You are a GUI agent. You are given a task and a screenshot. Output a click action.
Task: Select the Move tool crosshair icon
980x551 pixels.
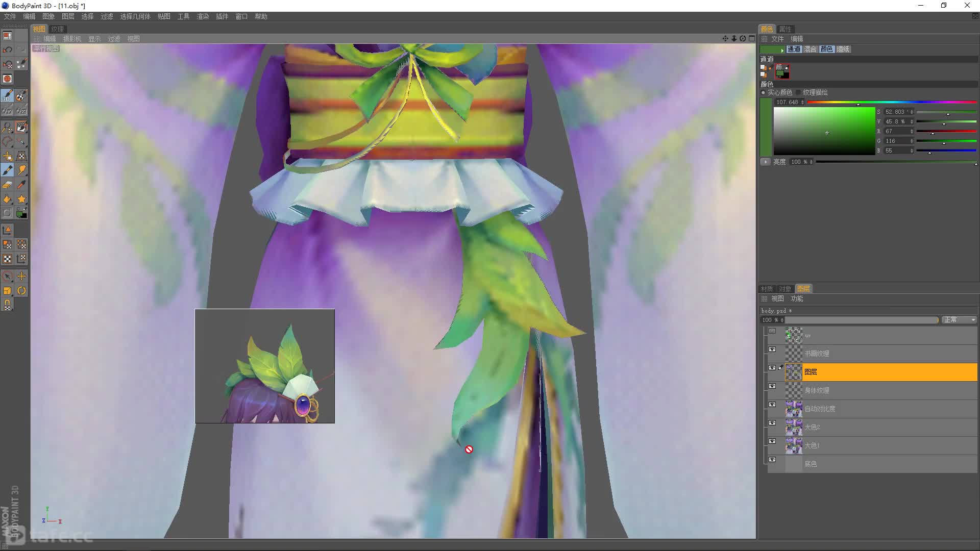[21, 276]
